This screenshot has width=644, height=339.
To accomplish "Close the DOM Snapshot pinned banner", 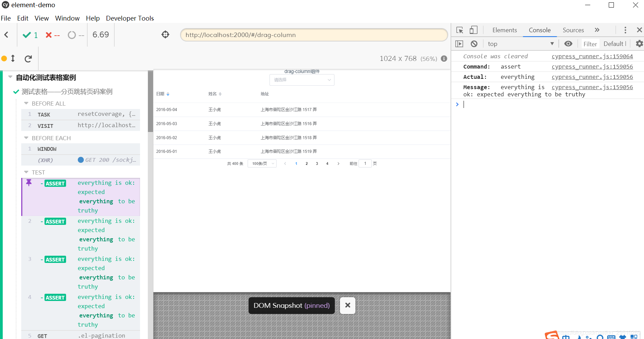I will tap(348, 305).
